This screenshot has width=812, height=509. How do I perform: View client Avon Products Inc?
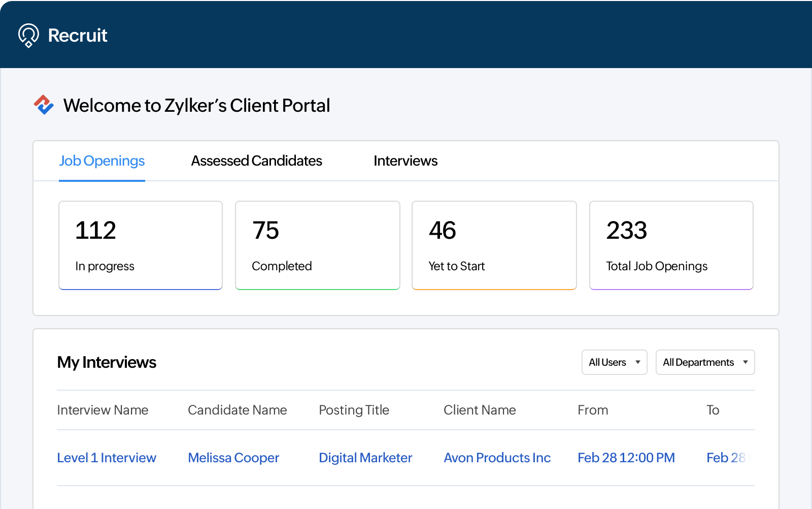497,457
